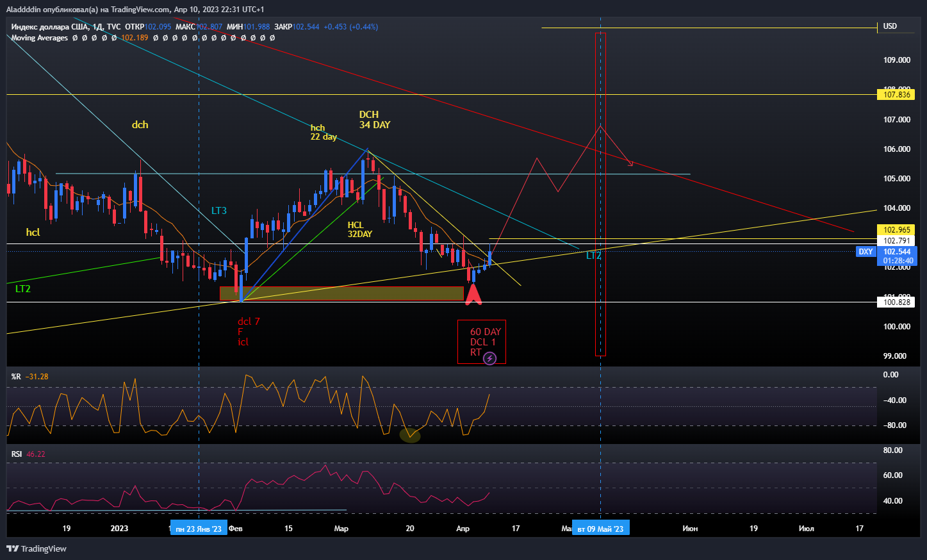The image size is (927, 560).
Task: Select the lowercase yellow hcl annotation
Action: coord(33,232)
